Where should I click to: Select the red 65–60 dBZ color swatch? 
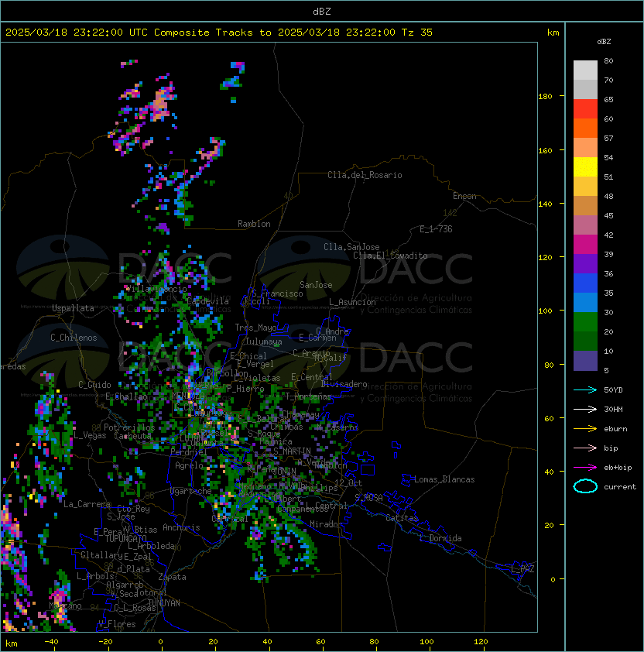point(585,109)
